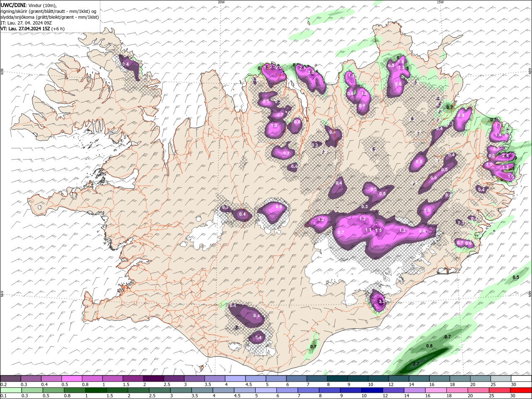Click the 0.4 snow value in the Westfjords
This screenshot has height=399, width=532.
click(x=126, y=64)
